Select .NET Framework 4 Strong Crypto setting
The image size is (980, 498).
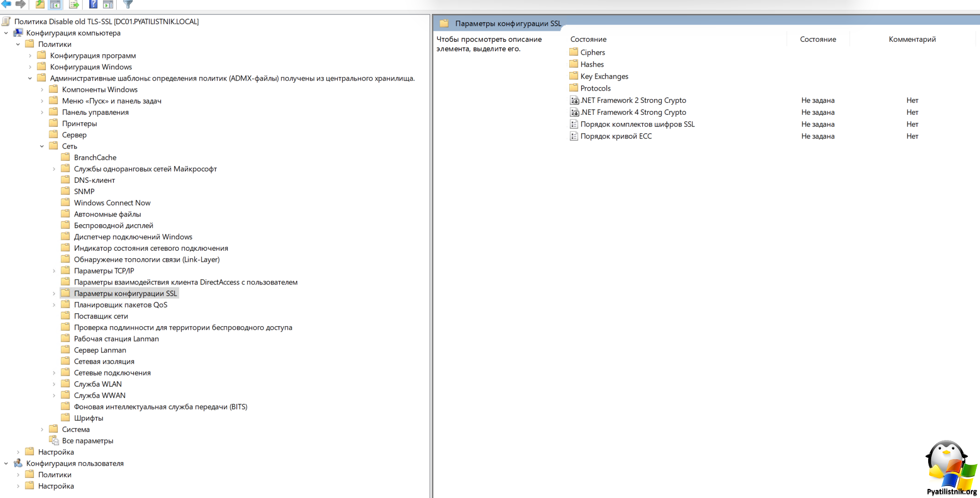tap(633, 112)
